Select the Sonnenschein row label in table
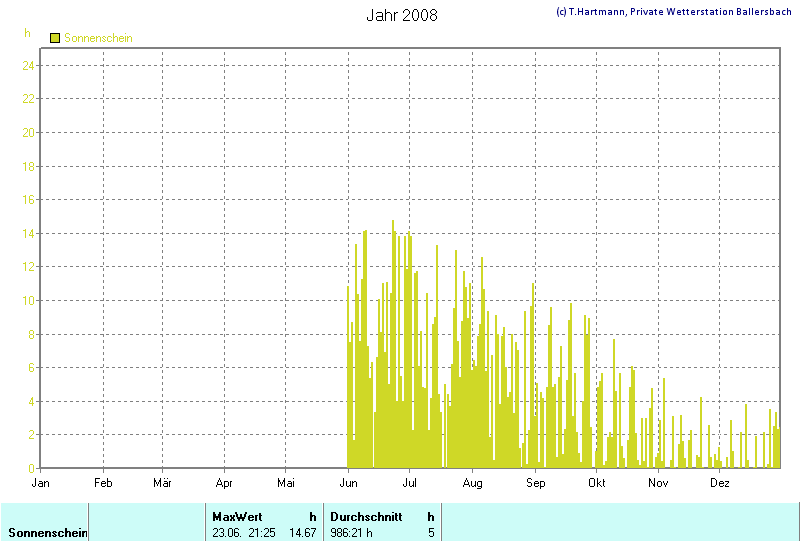Image resolution: width=800 pixels, height=541 pixels. [x=45, y=533]
